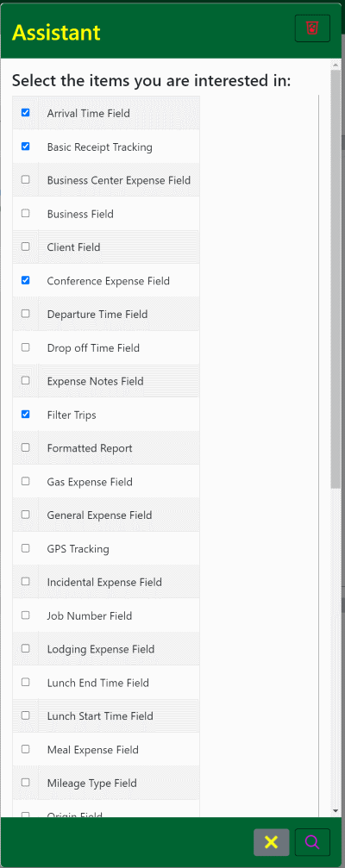
Task: Click the scrollbar down arrow
Action: [x=336, y=810]
